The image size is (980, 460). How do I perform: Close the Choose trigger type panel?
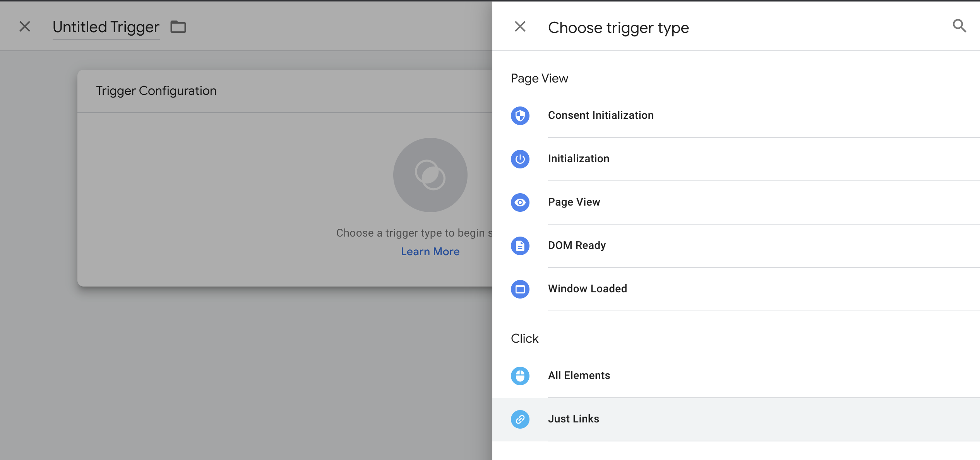(520, 26)
